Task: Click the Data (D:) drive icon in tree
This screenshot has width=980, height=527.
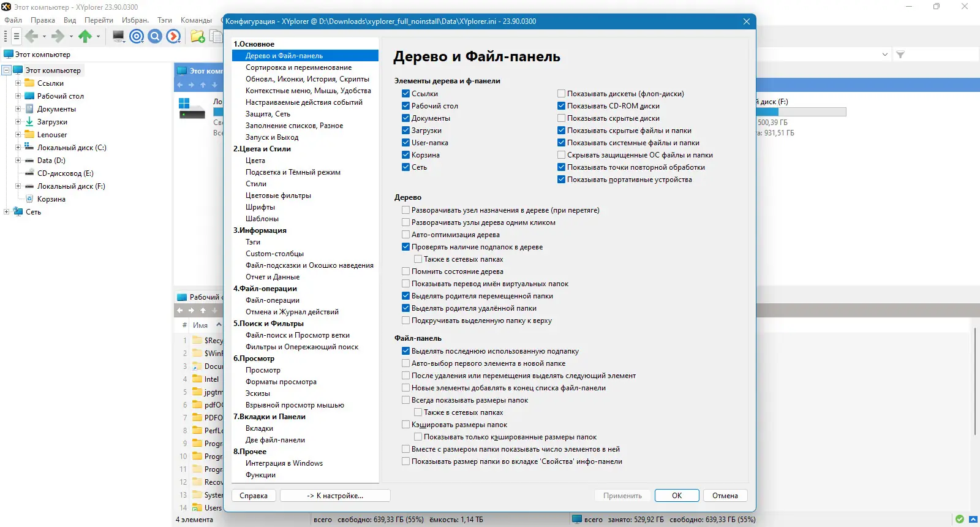Action: point(29,161)
